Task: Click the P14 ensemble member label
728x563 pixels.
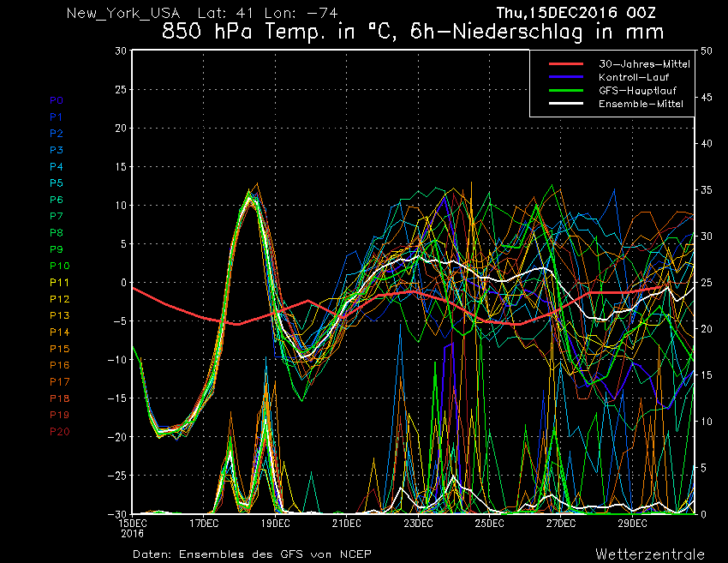Action: [59, 332]
